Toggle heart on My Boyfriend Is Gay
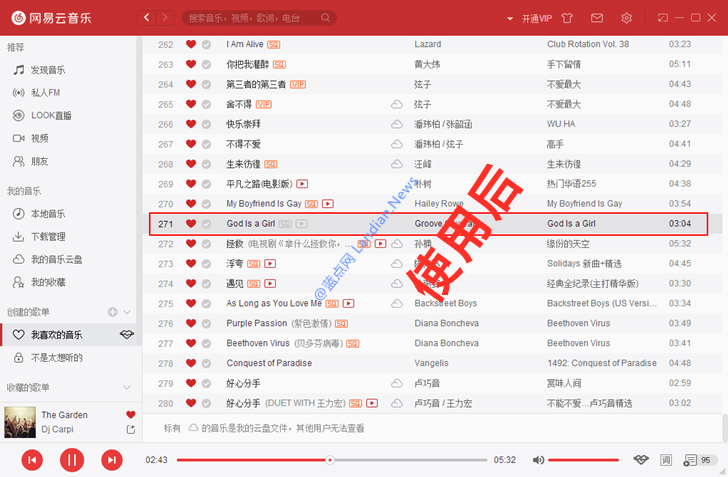 (191, 204)
